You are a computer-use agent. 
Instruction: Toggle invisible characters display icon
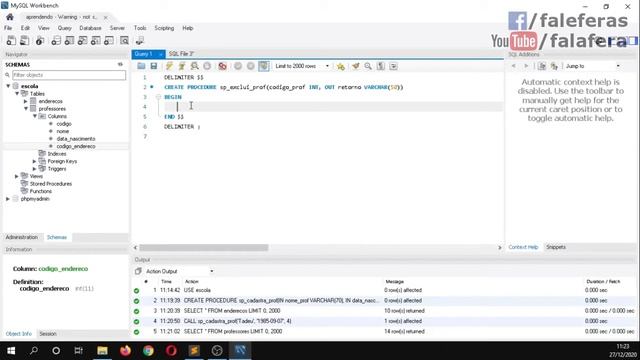(381, 66)
